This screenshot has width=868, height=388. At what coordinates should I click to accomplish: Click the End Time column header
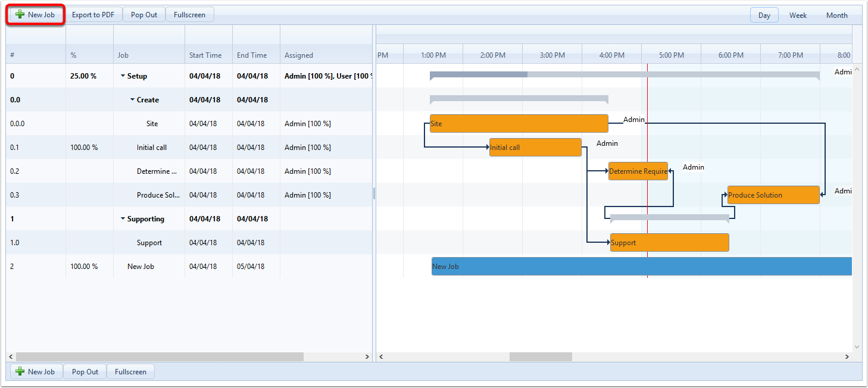coord(256,55)
